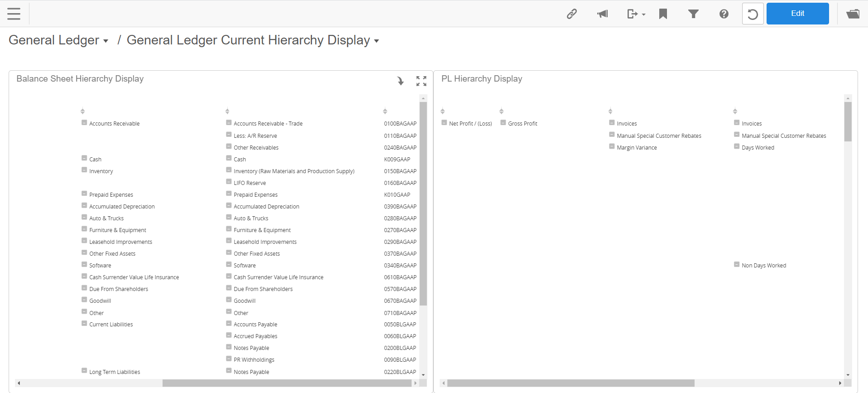
Task: Click the PL Hierarchy horizontal scrollbar thumb
Action: pos(571,383)
